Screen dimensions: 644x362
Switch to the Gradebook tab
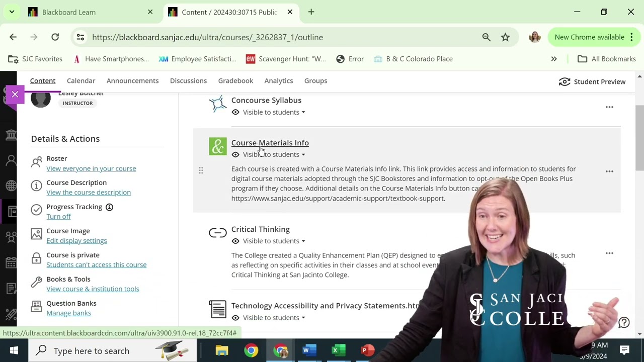click(235, 80)
